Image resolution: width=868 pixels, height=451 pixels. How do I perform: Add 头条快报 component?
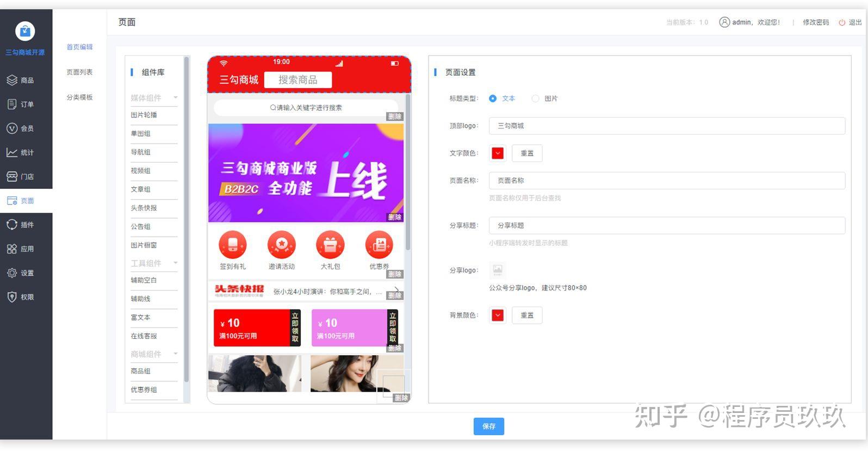[x=154, y=208]
